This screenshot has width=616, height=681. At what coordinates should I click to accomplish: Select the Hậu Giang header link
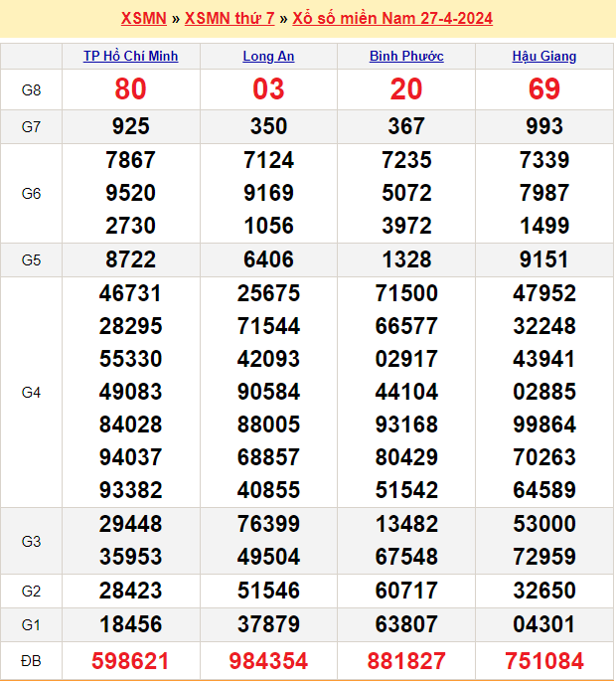pos(544,57)
